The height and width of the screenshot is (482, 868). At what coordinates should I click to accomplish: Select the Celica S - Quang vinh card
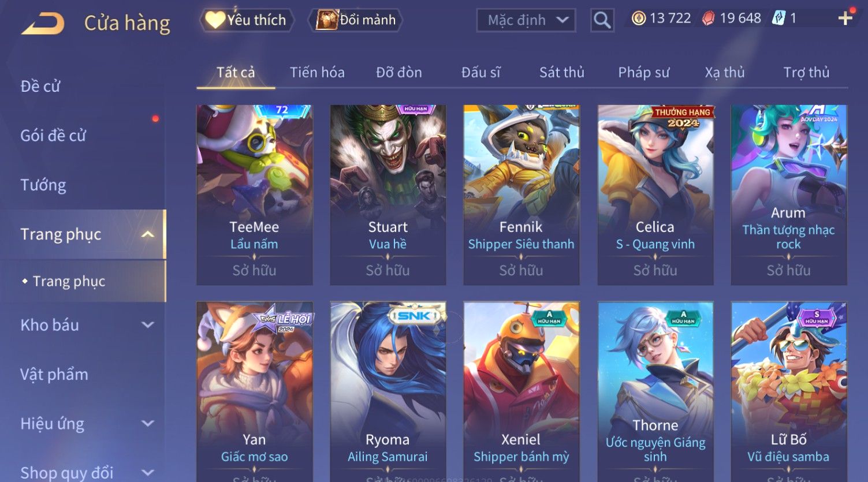pyautogui.click(x=655, y=195)
